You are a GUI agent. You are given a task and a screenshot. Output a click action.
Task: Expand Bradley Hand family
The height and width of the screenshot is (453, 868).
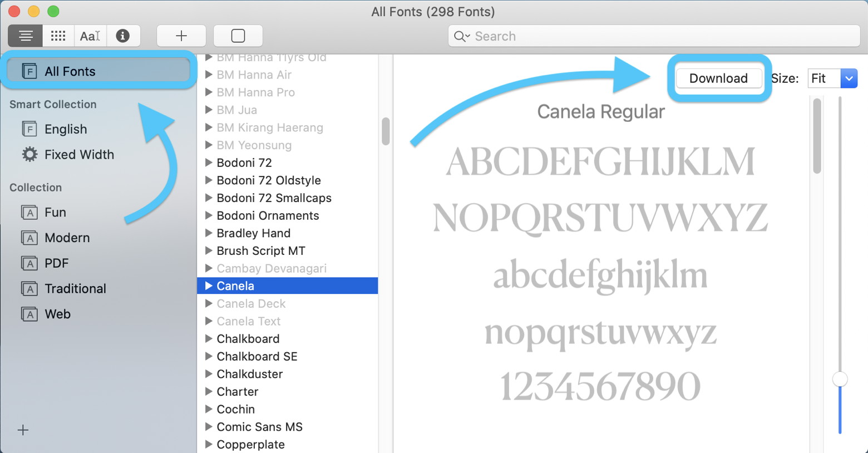(209, 233)
